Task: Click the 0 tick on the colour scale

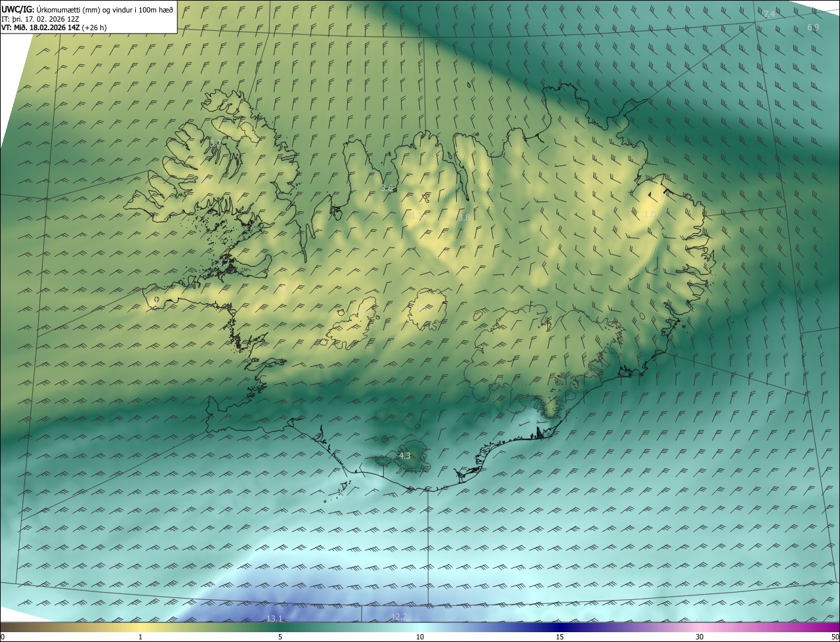Action: 3,637
